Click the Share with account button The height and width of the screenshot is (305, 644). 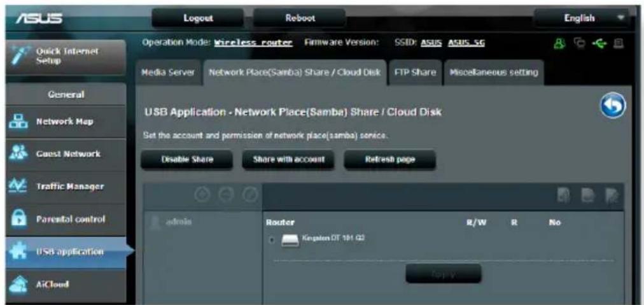[288, 160]
